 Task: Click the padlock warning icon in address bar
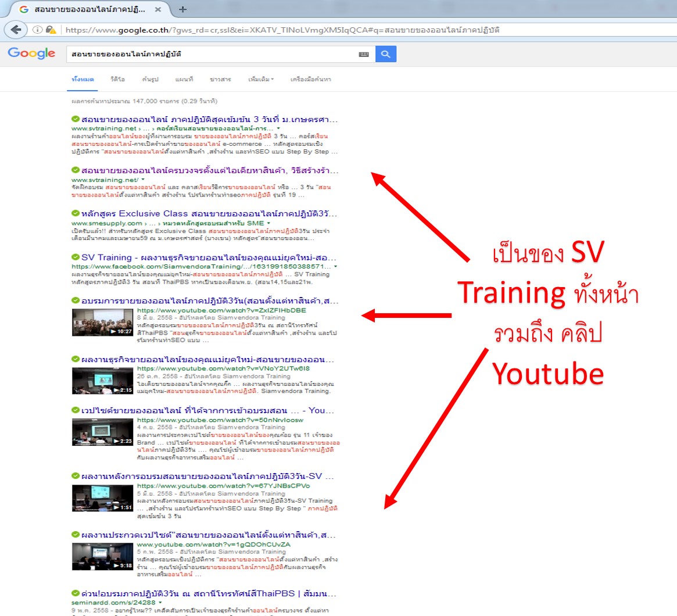pos(51,30)
